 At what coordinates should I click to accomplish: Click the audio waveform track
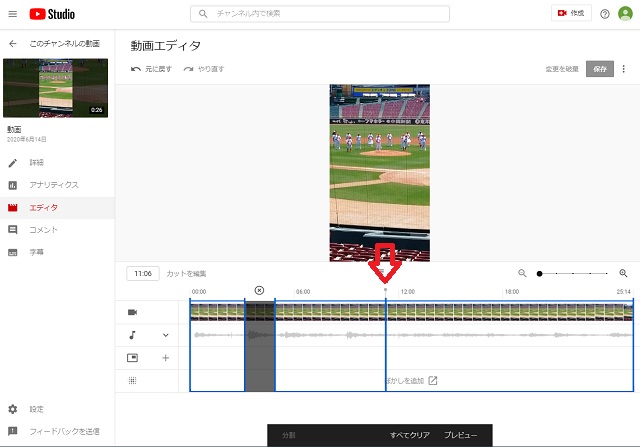(x=411, y=335)
